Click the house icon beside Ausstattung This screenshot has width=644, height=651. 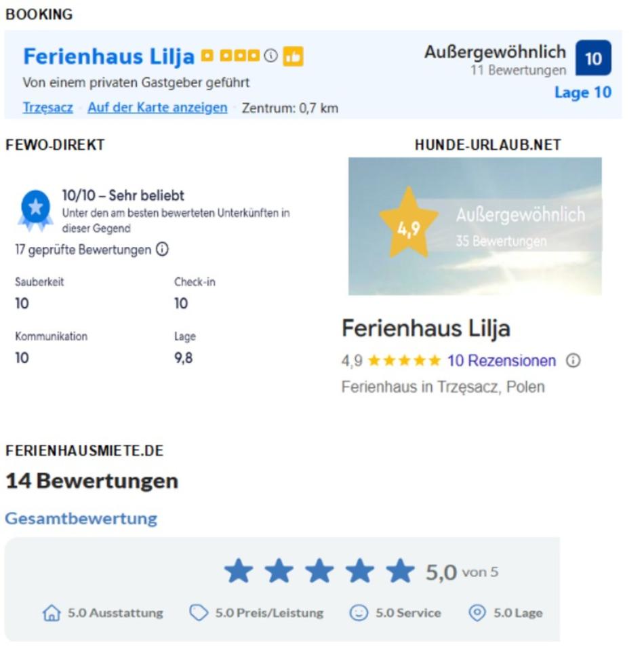point(52,614)
